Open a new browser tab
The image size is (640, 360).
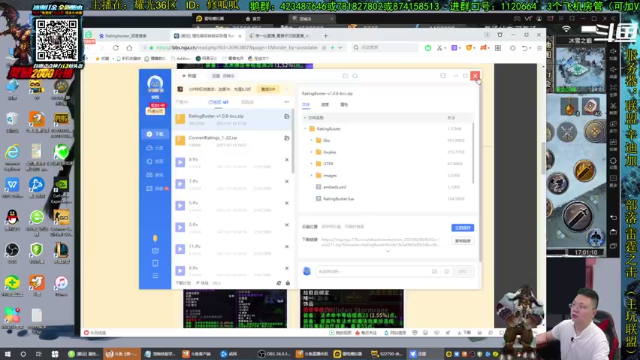point(325,36)
